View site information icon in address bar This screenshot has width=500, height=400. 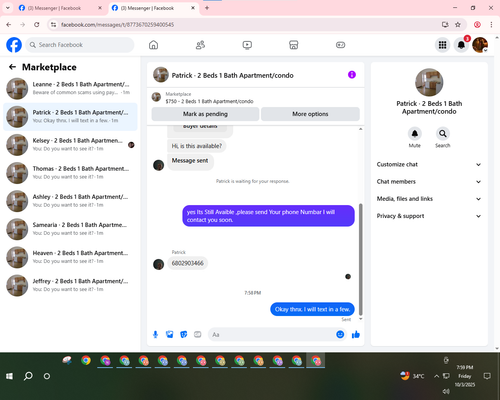coord(53,24)
